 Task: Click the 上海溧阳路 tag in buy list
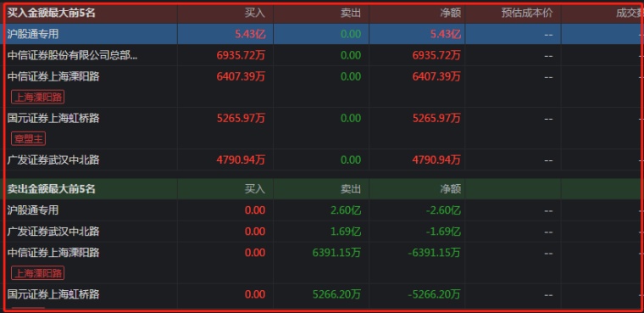(38, 98)
